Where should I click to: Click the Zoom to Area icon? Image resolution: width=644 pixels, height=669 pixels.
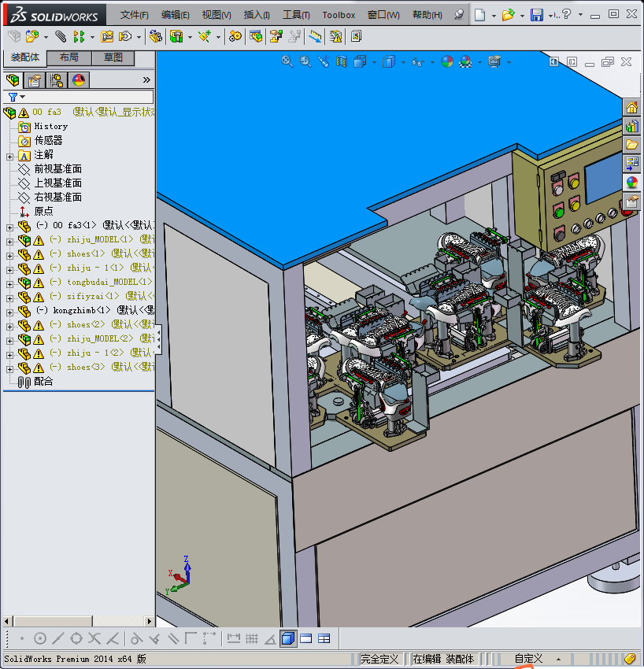point(305,62)
